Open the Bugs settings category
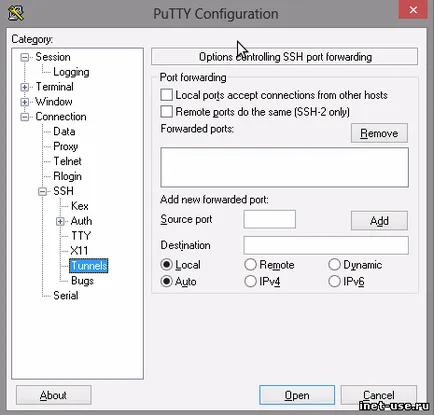Viewport: 434px width, 415px height. coord(82,281)
